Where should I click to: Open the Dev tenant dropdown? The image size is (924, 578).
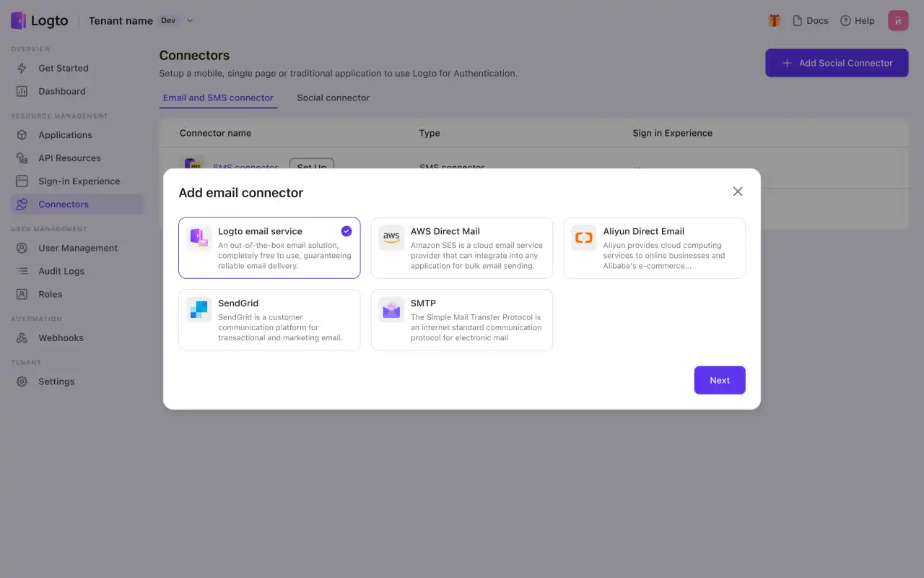pyautogui.click(x=176, y=20)
